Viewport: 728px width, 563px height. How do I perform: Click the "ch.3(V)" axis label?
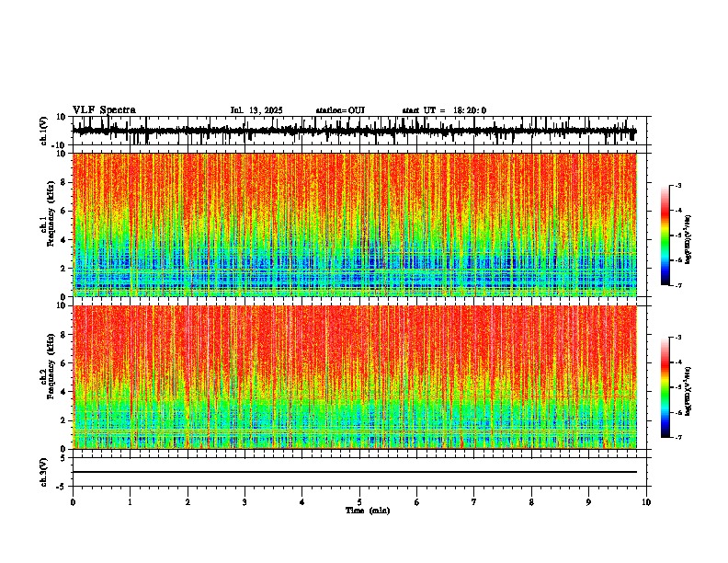pyautogui.click(x=43, y=472)
